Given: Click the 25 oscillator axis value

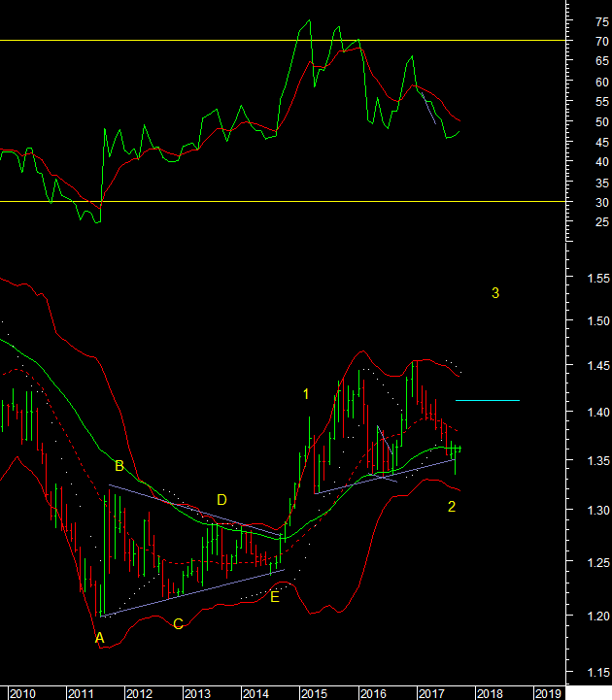Looking at the screenshot, I should (602, 222).
